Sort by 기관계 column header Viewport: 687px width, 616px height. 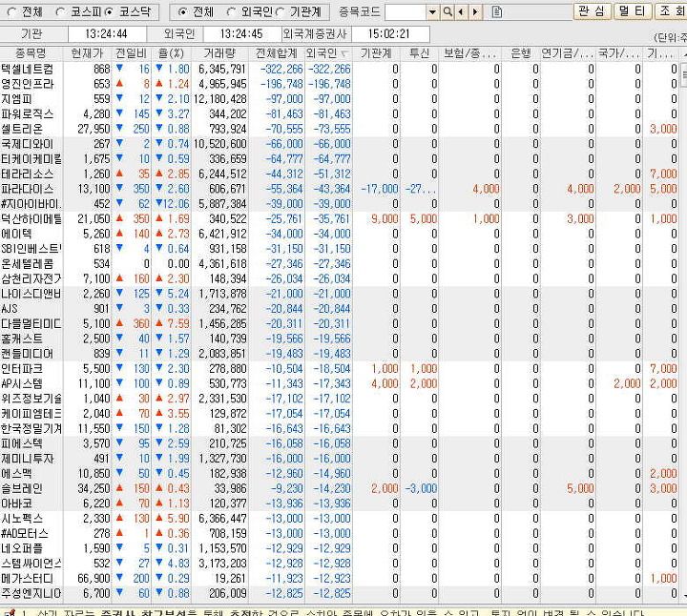coord(376,53)
